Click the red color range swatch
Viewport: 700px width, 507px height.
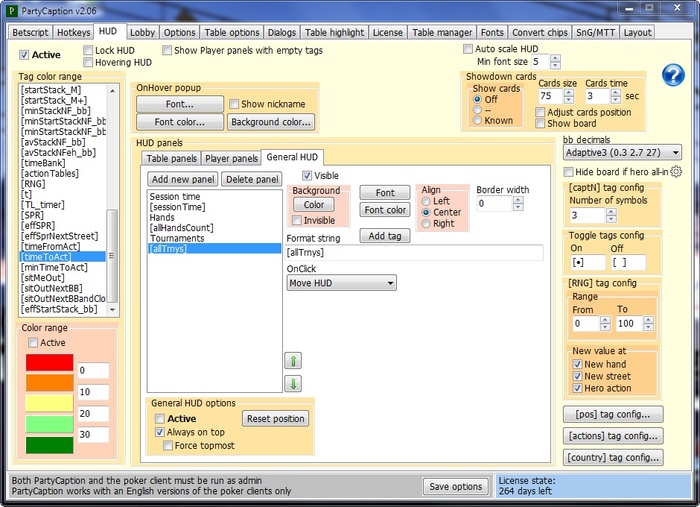pyautogui.click(x=50, y=362)
